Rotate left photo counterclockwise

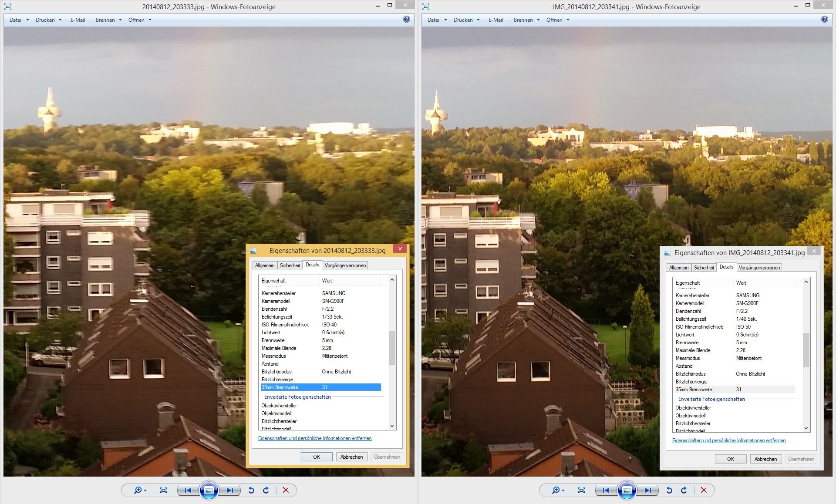251,490
